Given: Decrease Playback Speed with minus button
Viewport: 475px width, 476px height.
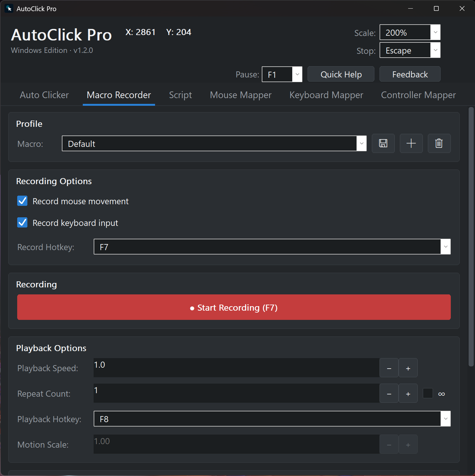Looking at the screenshot, I should (x=389, y=368).
